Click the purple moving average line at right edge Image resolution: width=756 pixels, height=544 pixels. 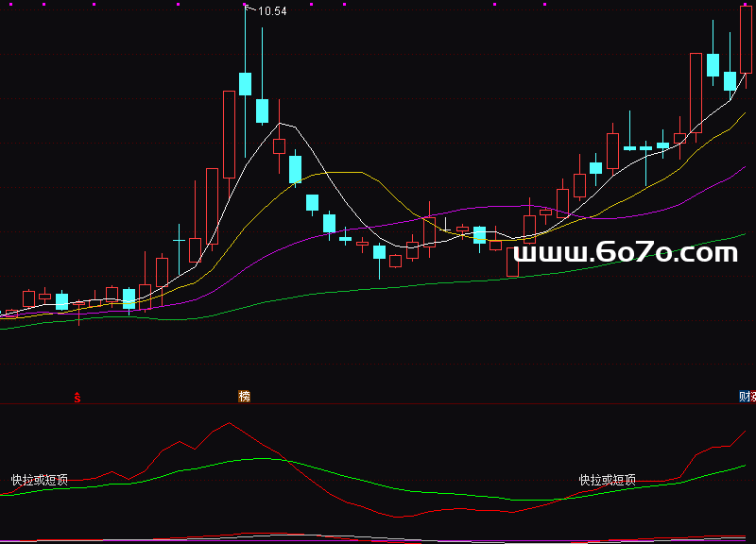click(x=744, y=168)
